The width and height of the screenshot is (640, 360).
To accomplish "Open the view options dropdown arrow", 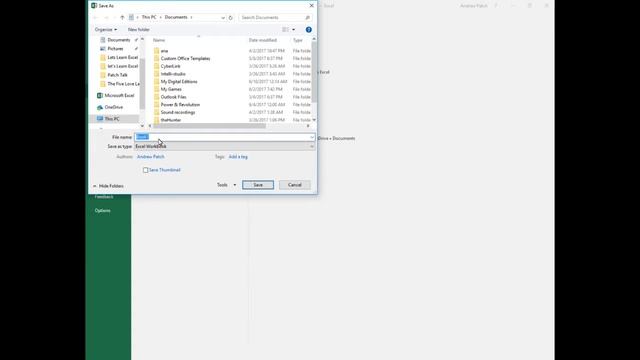I will click(x=293, y=29).
